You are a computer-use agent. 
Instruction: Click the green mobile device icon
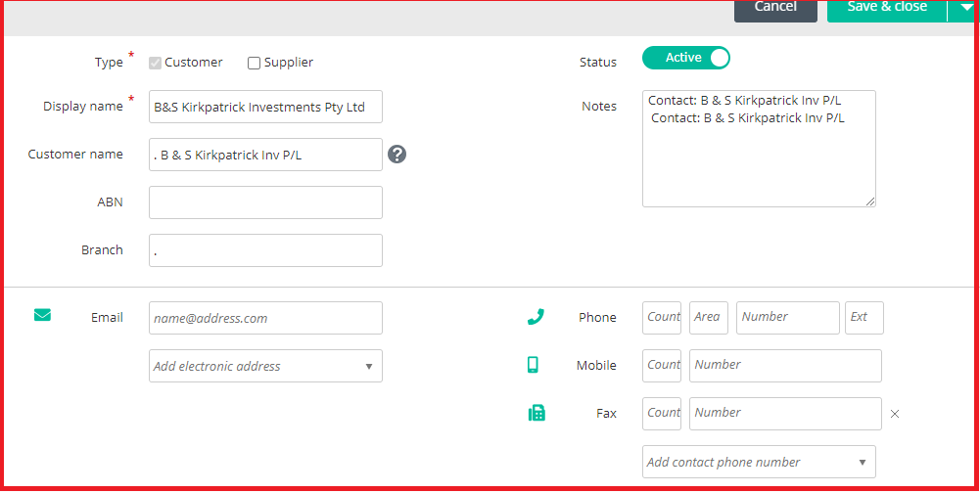533,365
